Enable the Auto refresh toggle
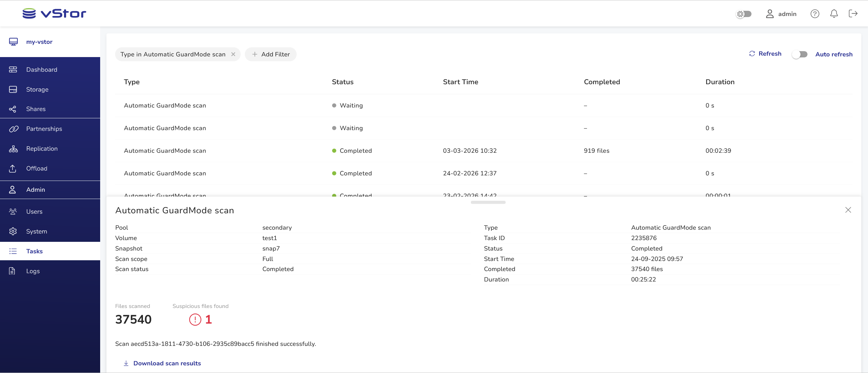The image size is (868, 373). tap(799, 54)
